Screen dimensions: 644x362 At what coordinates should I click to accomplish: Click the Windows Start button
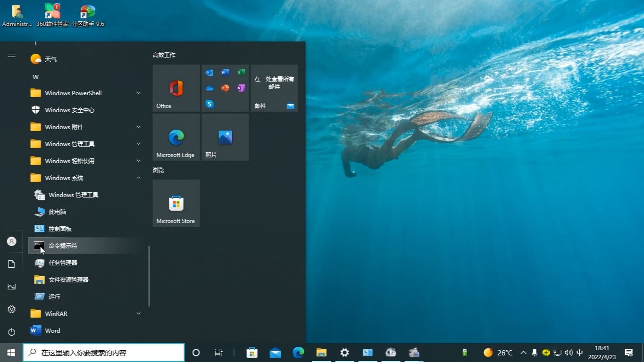pyautogui.click(x=11, y=353)
